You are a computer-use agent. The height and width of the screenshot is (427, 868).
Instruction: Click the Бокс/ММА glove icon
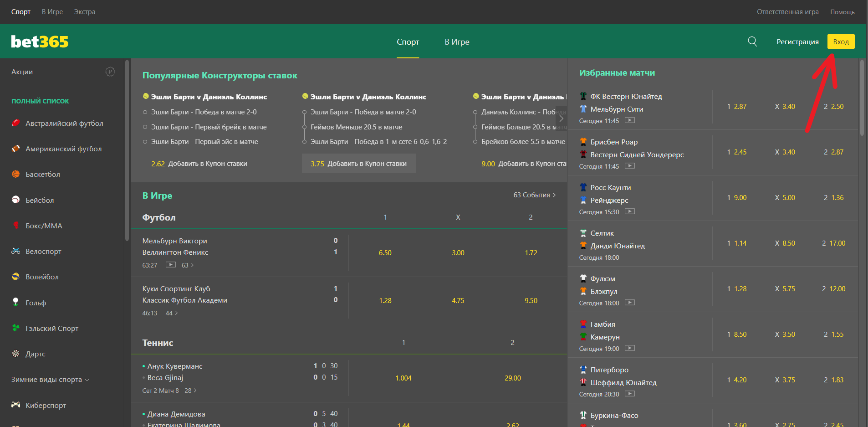pyautogui.click(x=16, y=226)
